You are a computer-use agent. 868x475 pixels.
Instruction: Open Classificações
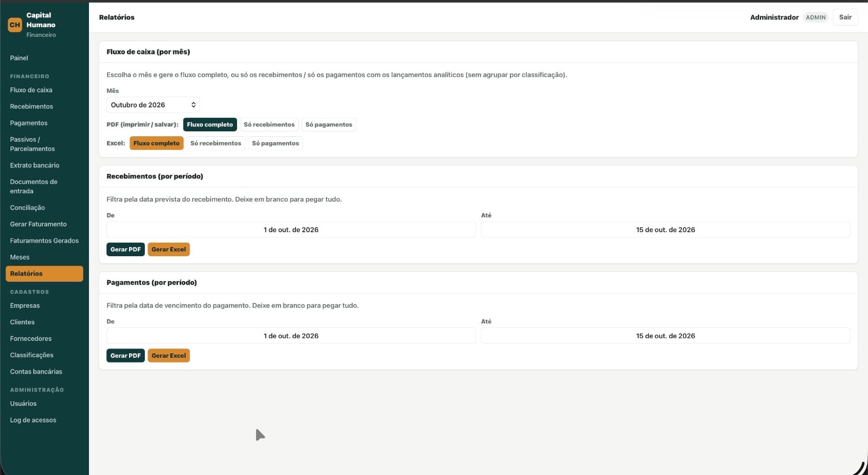pos(44,355)
